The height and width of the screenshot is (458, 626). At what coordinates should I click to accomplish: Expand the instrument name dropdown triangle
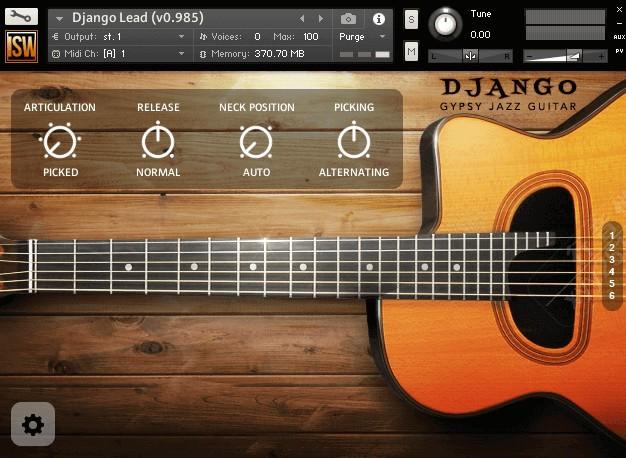59,19
